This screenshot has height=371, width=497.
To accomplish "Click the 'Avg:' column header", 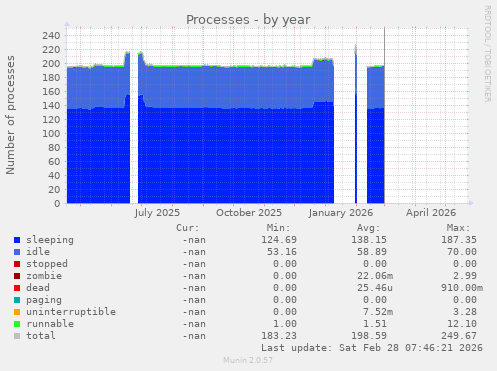I will [368, 228].
